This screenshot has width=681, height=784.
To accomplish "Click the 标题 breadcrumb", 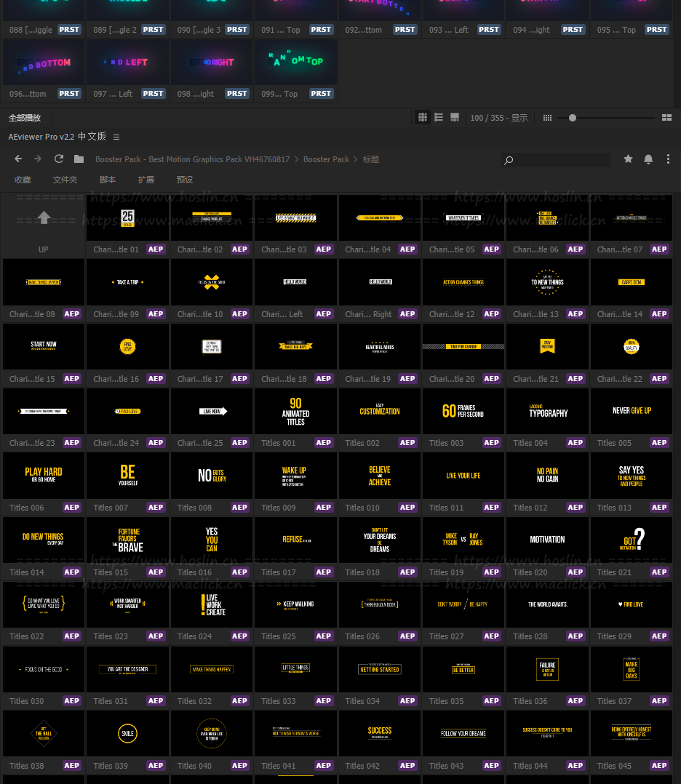I will [x=371, y=159].
